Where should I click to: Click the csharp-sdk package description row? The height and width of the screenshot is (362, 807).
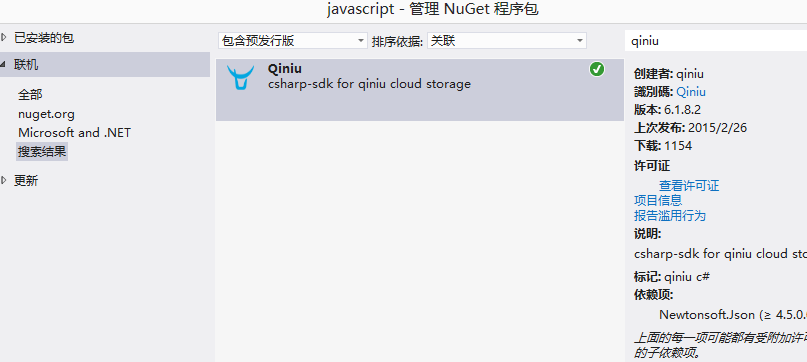click(369, 83)
